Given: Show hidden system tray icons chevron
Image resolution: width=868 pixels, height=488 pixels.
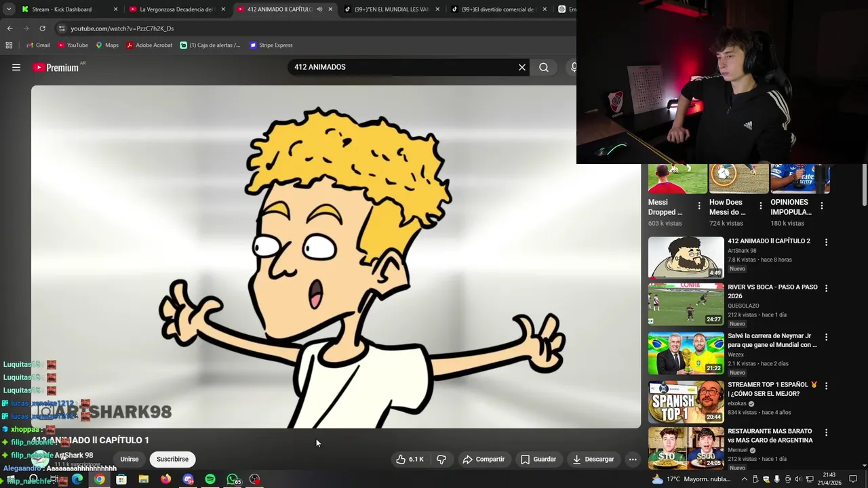Looking at the screenshot, I should pos(744,479).
